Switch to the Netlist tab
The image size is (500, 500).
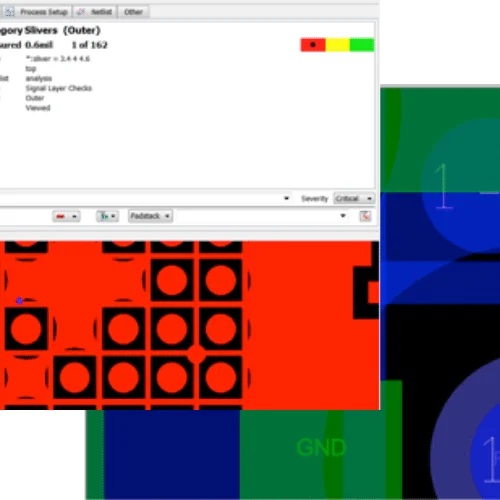(95, 12)
